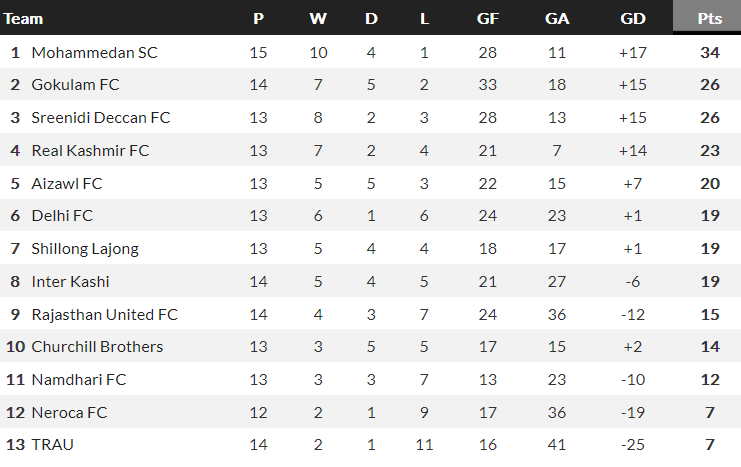This screenshot has height=467, width=741.
Task: Select Sreenidi Deccan FC team name
Action: click(x=101, y=118)
